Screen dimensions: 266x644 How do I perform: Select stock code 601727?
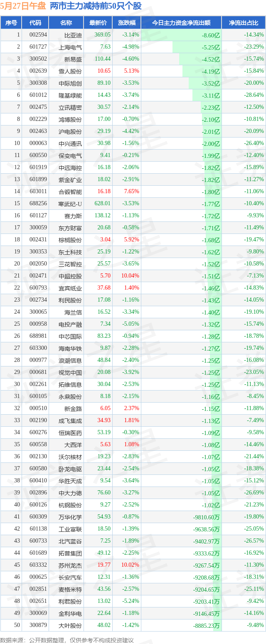coord(38,47)
